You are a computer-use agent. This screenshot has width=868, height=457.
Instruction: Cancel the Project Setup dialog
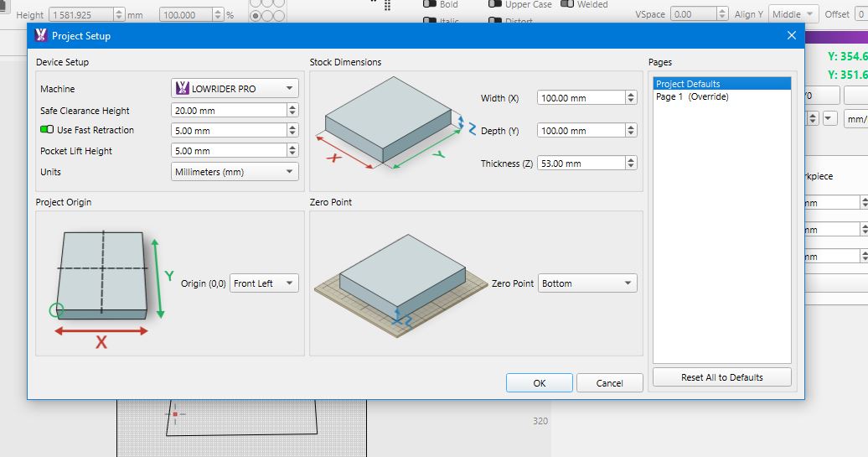(x=609, y=382)
